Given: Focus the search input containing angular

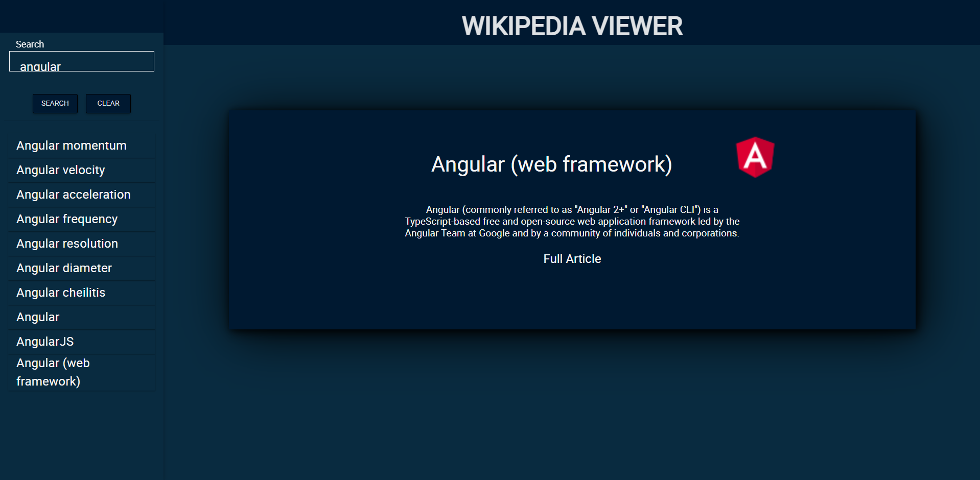Looking at the screenshot, I should pos(82,61).
